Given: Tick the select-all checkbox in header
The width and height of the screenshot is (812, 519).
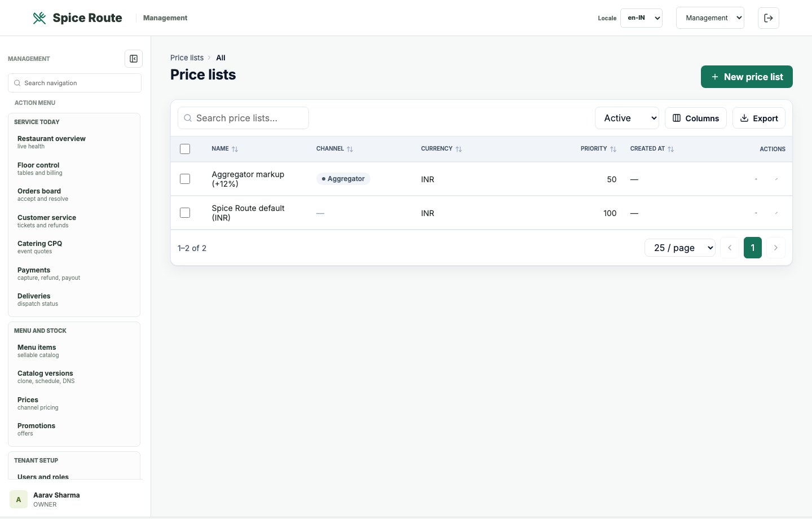Looking at the screenshot, I should click(x=185, y=149).
